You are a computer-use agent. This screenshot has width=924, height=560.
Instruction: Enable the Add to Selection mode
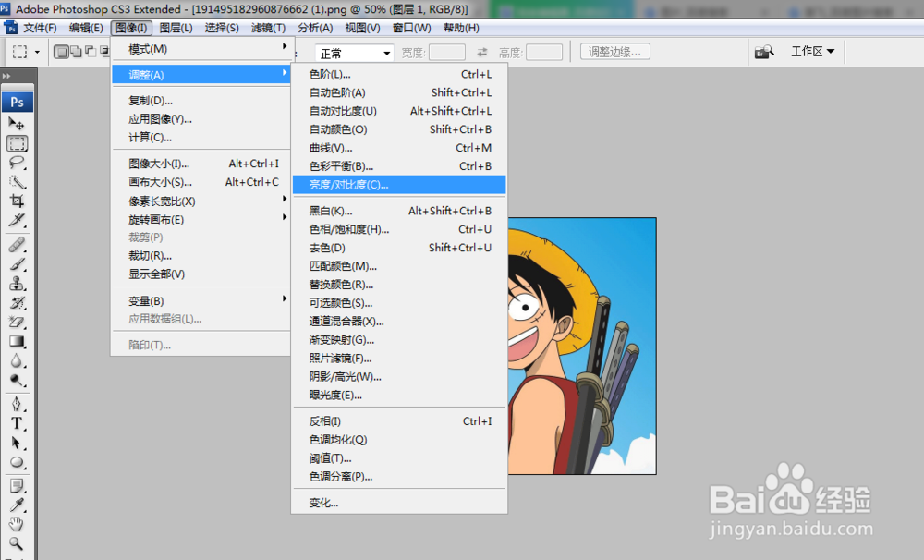[76, 53]
